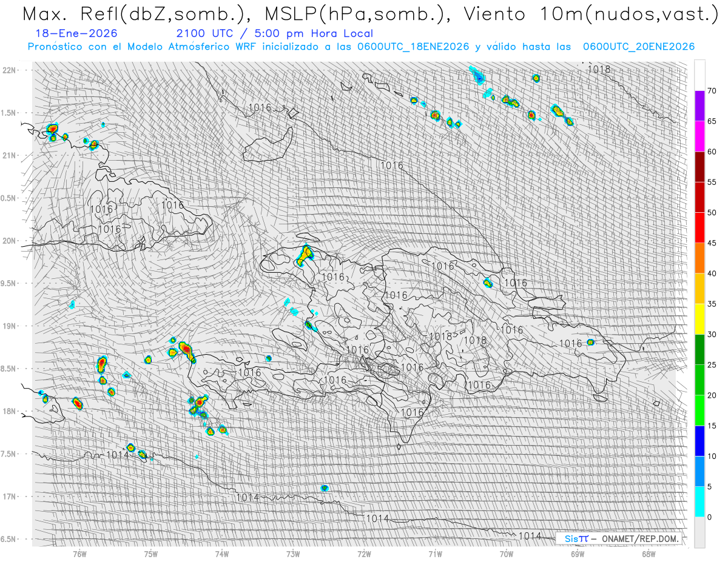This screenshot has height=562, width=728.
Task: Click the map title starting 'Max. Refl(dbZ,somb.)'
Action: (369, 15)
